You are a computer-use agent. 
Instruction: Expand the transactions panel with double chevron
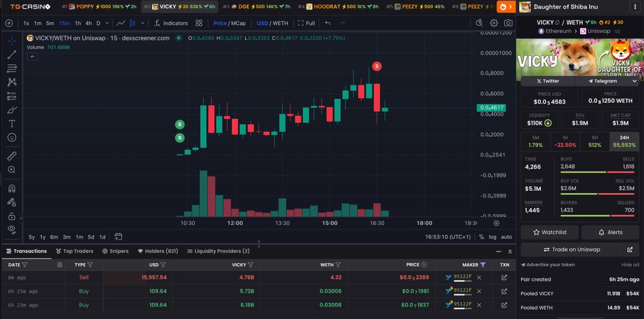(510, 251)
